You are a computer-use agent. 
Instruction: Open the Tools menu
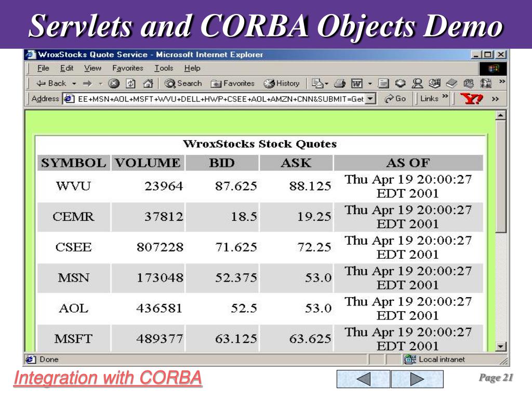[x=164, y=68]
